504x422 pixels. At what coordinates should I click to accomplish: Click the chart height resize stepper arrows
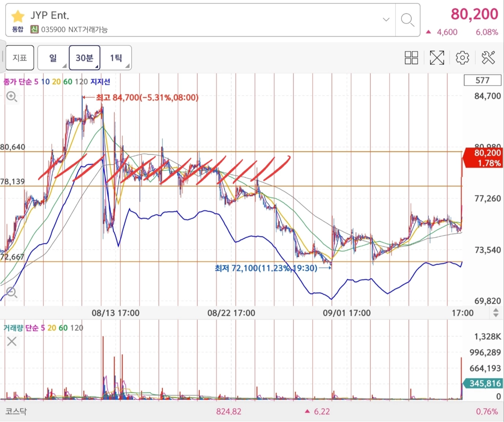pos(496,313)
